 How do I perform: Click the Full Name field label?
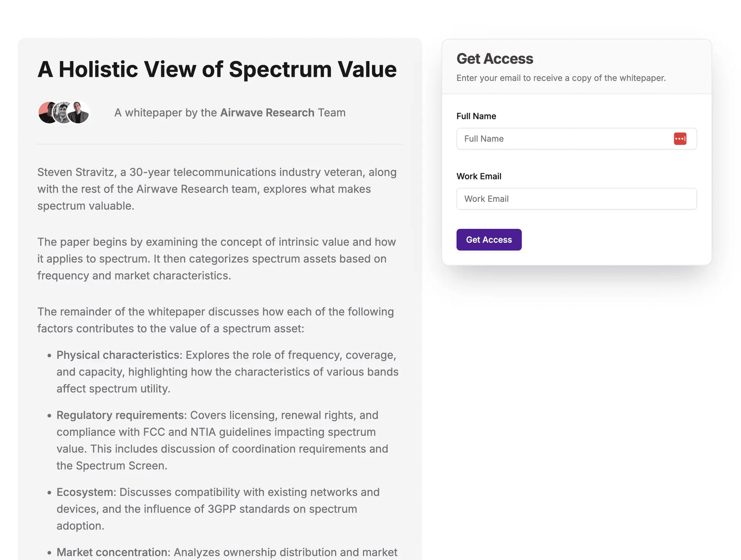click(x=476, y=116)
